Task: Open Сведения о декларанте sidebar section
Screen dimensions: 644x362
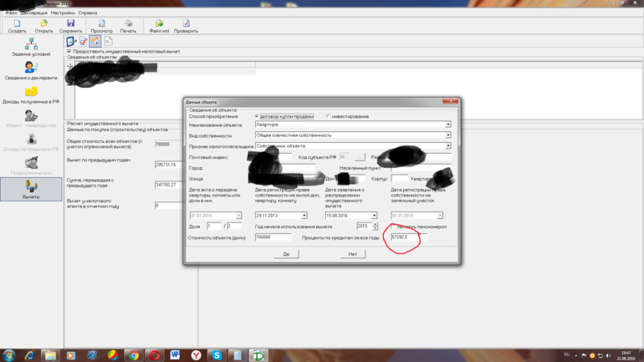Action: [31, 70]
